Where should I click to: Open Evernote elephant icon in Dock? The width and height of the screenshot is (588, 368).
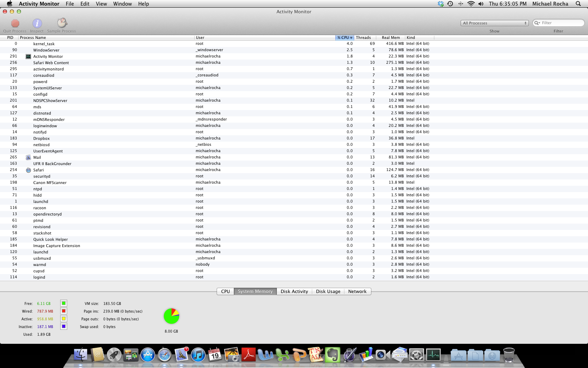332,355
